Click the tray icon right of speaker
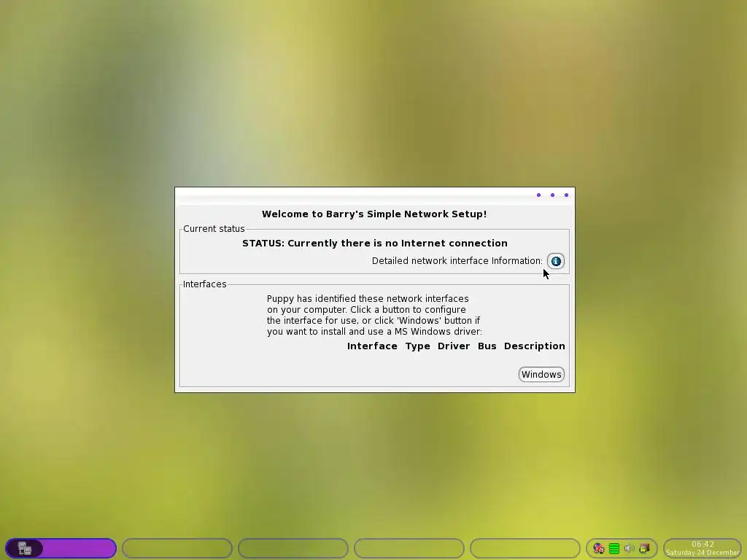Screen dimensions: 747x560 coord(645,548)
